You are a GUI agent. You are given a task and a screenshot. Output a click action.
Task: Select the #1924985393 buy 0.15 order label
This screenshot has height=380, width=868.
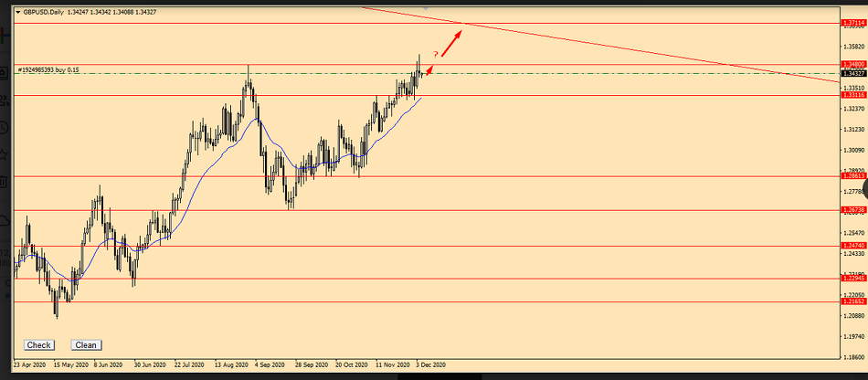tap(48, 69)
